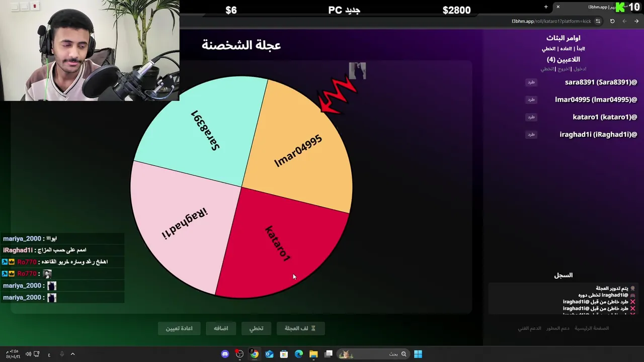
Task: Kick player sara8391 with طرد button
Action: 531,82
